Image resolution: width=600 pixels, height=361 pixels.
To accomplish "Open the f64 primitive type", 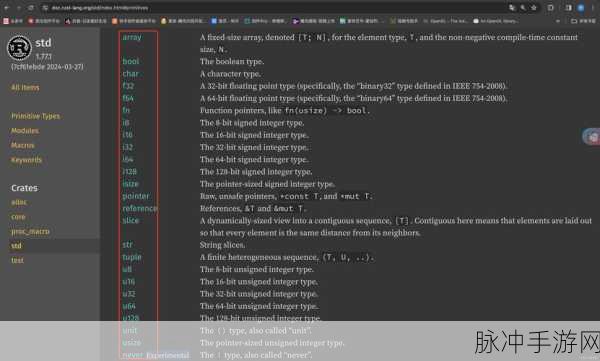I will tap(128, 98).
